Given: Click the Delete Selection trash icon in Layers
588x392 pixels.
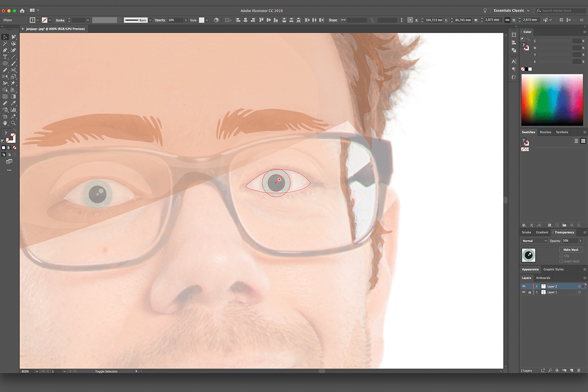Looking at the screenshot, I should point(578,370).
